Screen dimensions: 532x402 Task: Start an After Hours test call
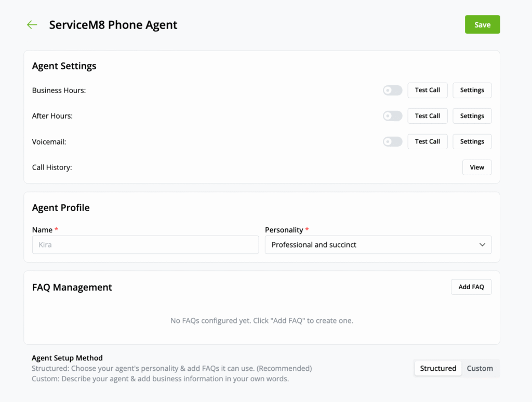pos(427,115)
